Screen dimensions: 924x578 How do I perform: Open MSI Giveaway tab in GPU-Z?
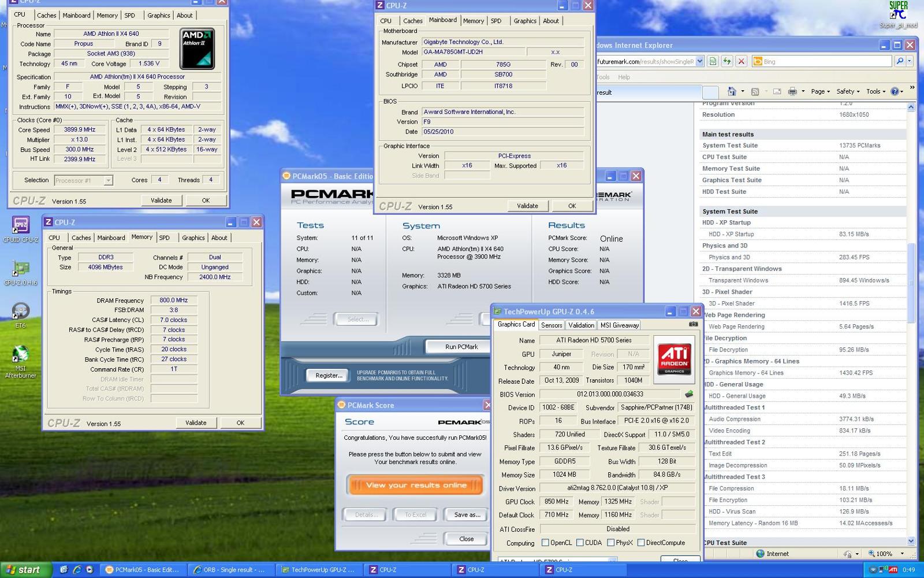[x=619, y=325]
